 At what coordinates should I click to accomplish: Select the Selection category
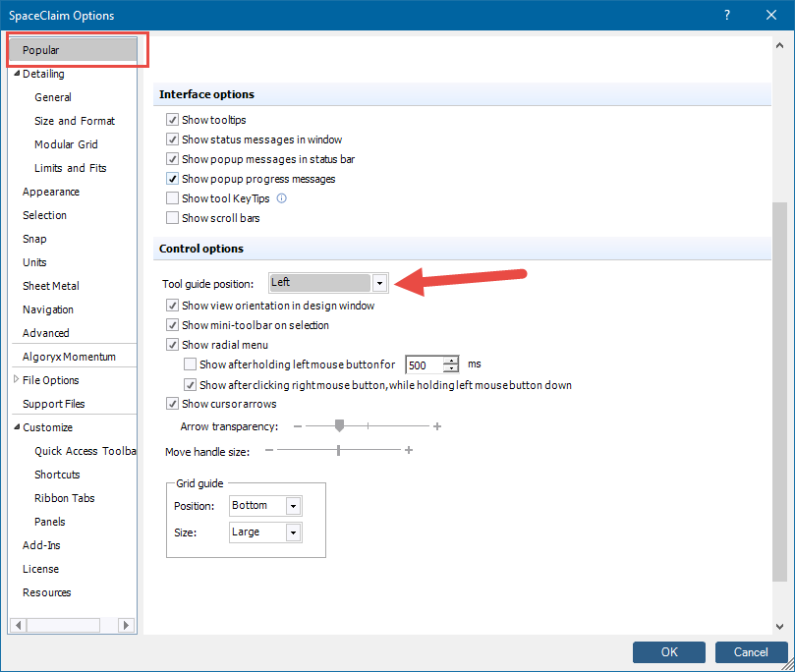44,215
